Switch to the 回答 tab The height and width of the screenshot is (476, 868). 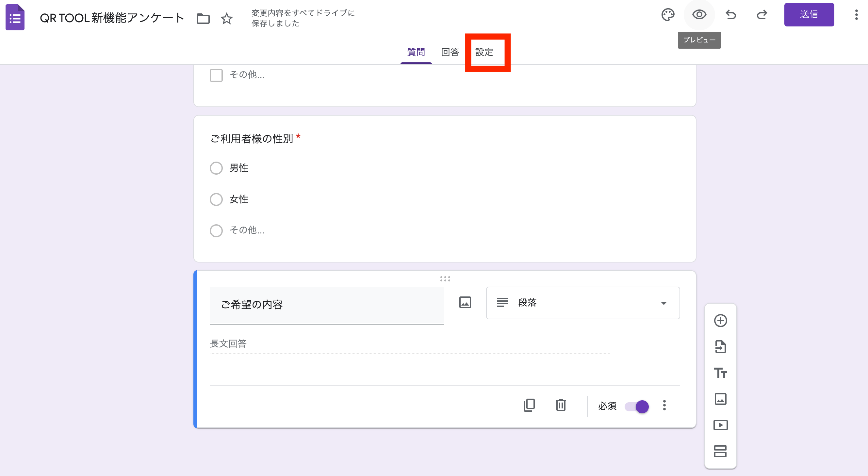click(x=450, y=52)
